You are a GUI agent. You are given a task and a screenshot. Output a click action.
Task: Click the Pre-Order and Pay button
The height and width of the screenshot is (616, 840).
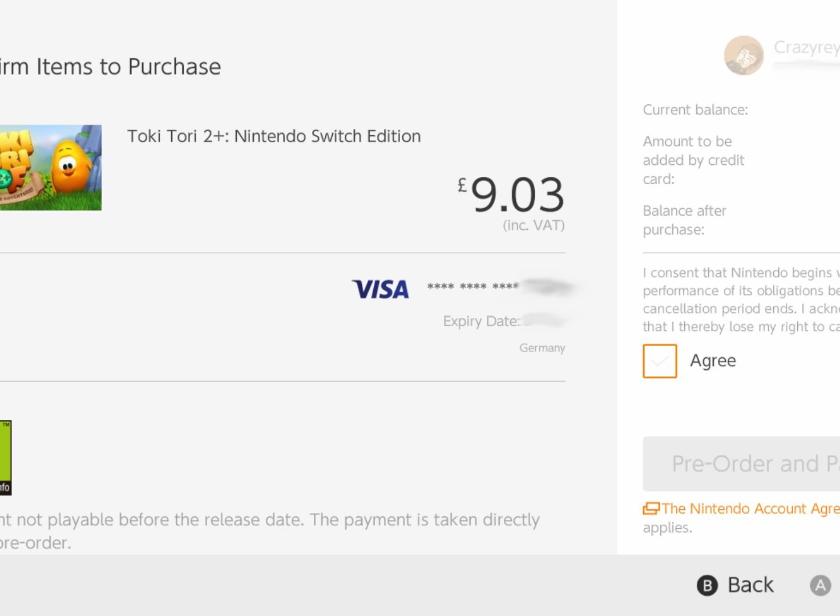(741, 464)
